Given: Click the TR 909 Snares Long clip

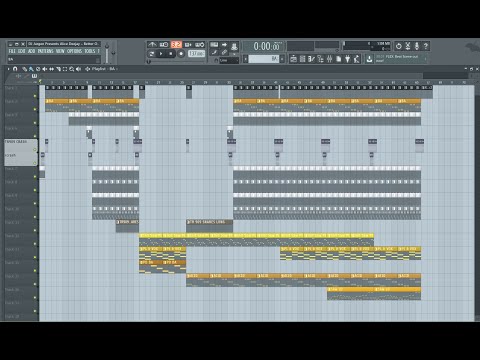Looking at the screenshot, I should pyautogui.click(x=209, y=226).
